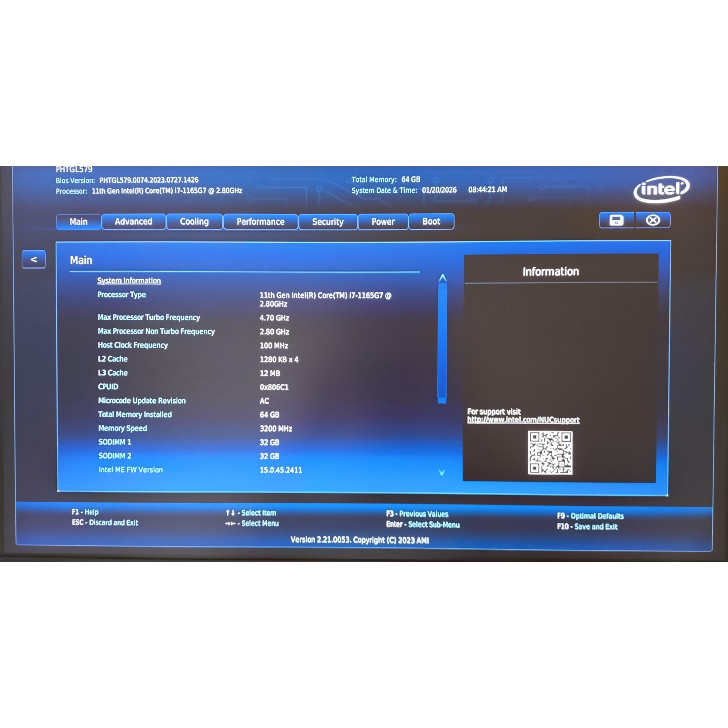Click the support QR code
The image size is (728, 728).
pos(550,452)
